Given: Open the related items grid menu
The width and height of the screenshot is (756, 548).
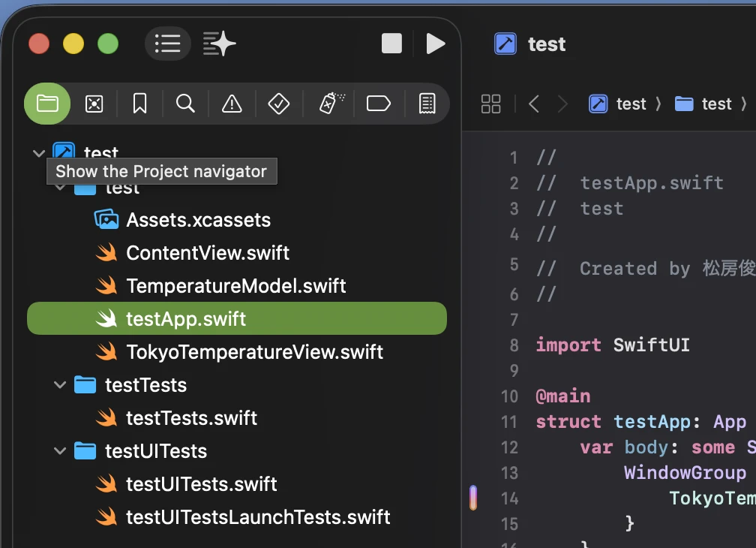Looking at the screenshot, I should pyautogui.click(x=490, y=104).
